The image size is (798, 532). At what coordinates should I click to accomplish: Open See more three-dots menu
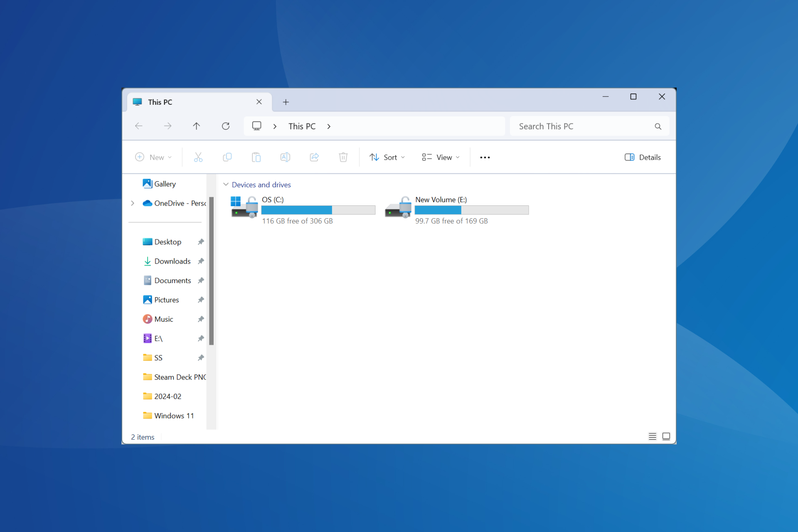[x=485, y=158]
